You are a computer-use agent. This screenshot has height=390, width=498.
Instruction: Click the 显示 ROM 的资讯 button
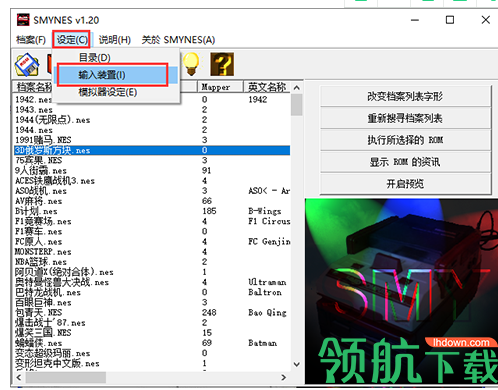click(x=405, y=162)
